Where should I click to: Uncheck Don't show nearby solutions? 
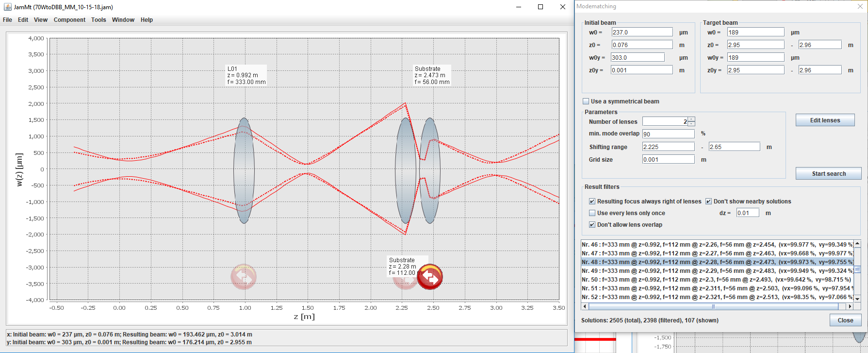click(708, 202)
